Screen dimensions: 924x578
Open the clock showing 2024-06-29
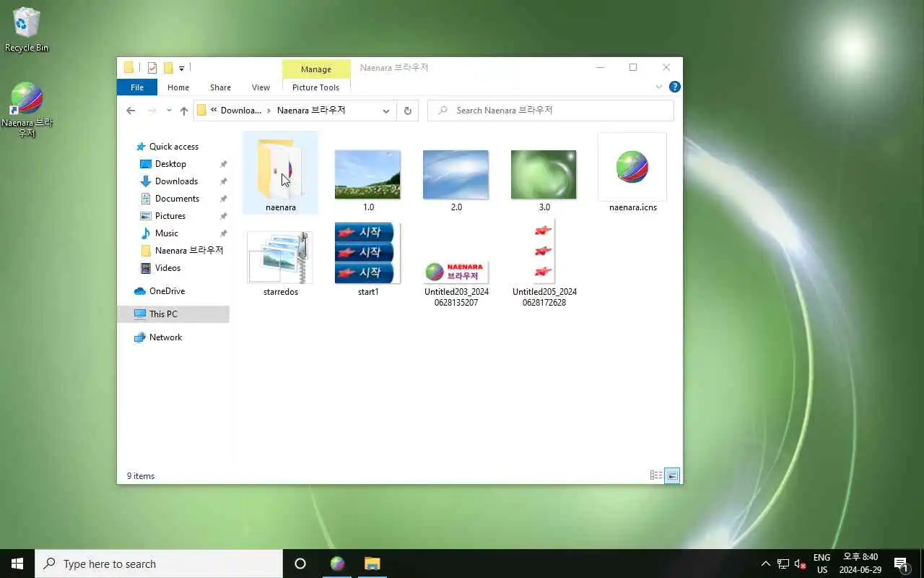[x=860, y=564]
